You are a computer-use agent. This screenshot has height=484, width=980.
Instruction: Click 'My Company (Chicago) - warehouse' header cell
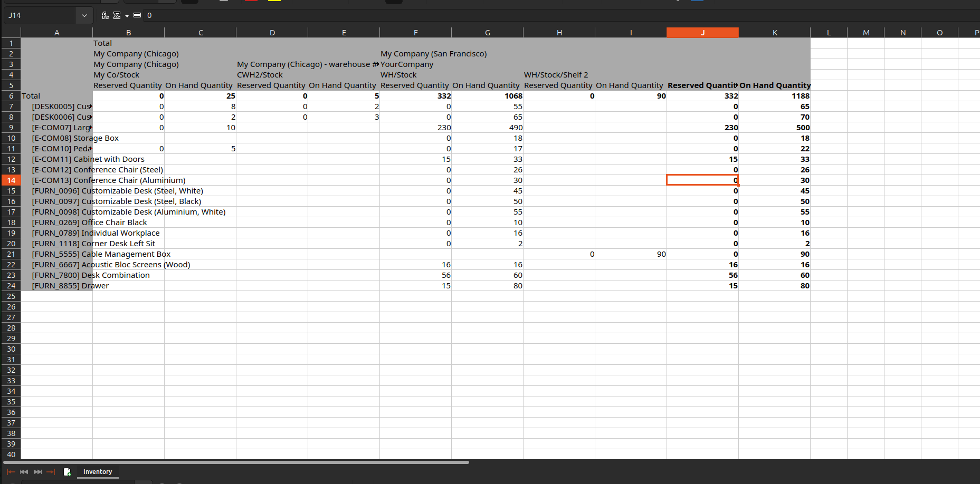tap(308, 64)
